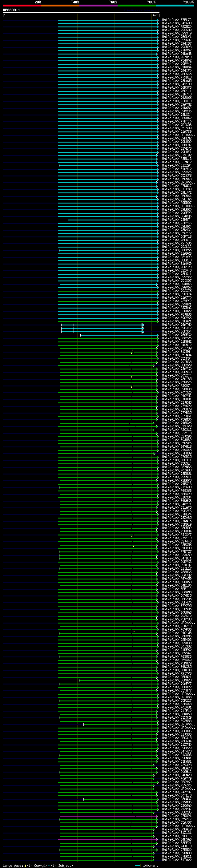Select hit UniRef100_B7DR11
The height and width of the screenshot is (868, 197).
(x=177, y=857)
